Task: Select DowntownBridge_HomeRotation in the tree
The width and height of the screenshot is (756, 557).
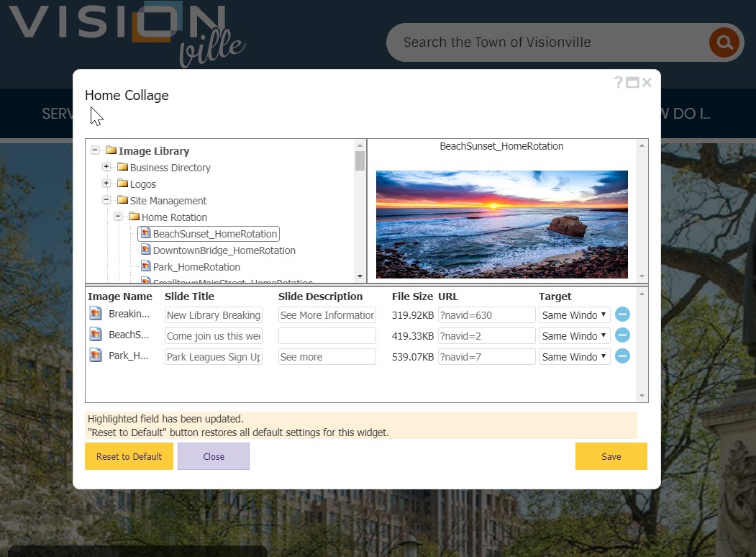Action: 224,250
